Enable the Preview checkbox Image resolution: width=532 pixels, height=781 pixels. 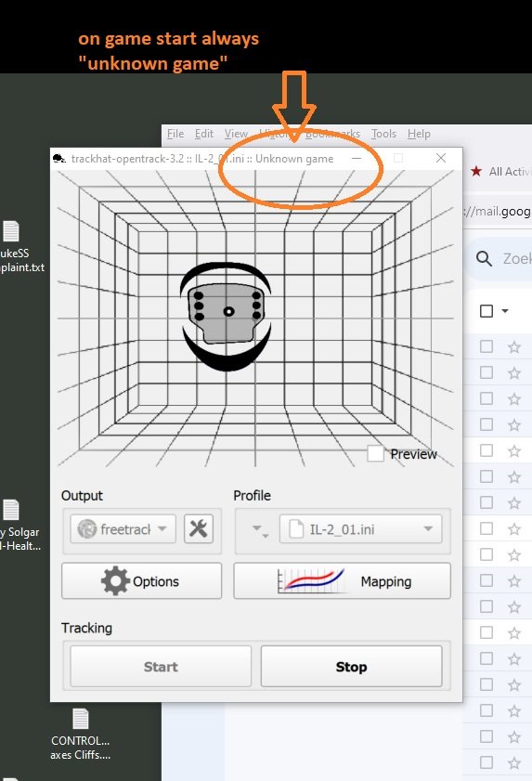coord(376,454)
